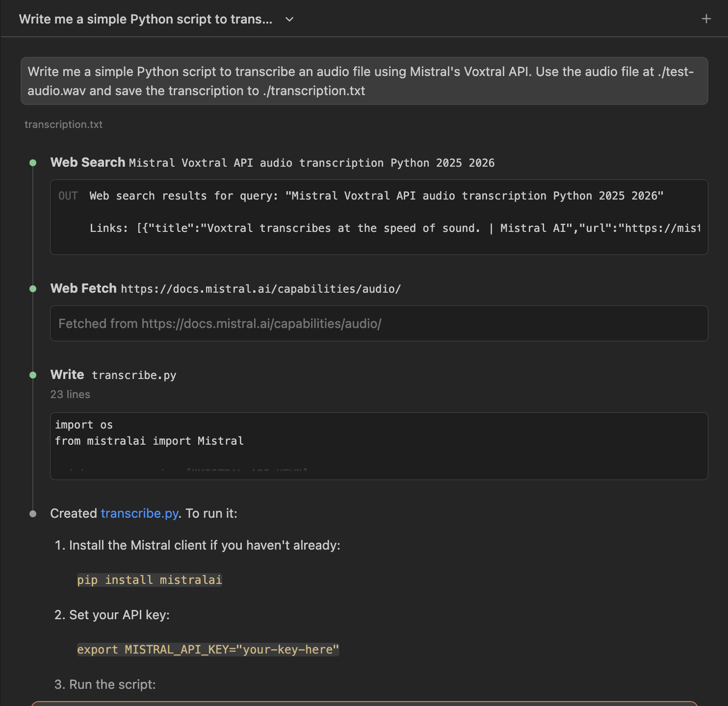Select the transcription.txt file label
This screenshot has width=728, height=706.
[63, 125]
